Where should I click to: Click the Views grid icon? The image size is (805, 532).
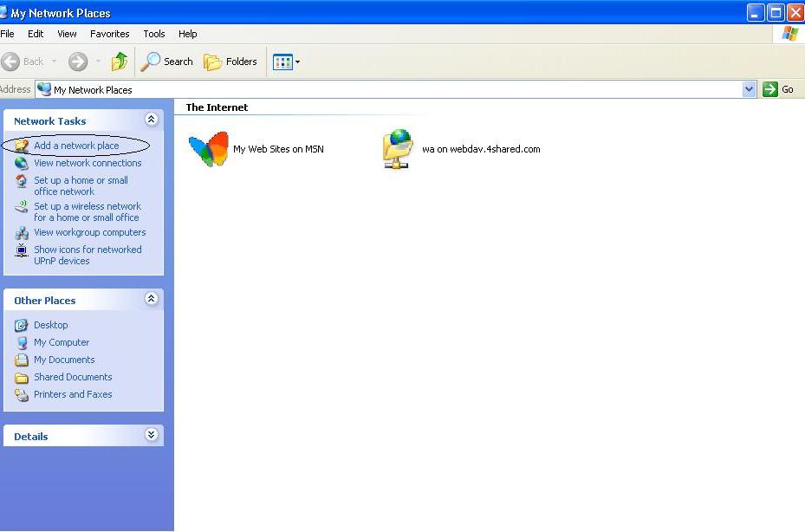click(282, 62)
